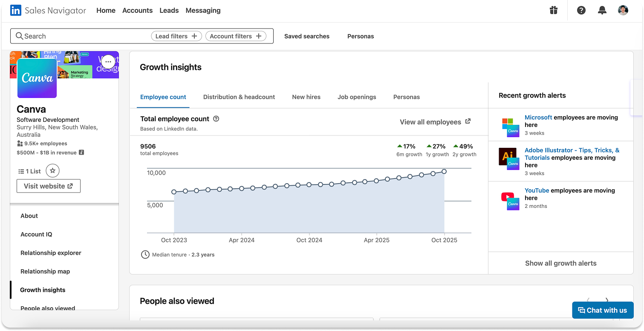644x331 pixels.
Task: Open the notifications bell
Action: click(602, 10)
